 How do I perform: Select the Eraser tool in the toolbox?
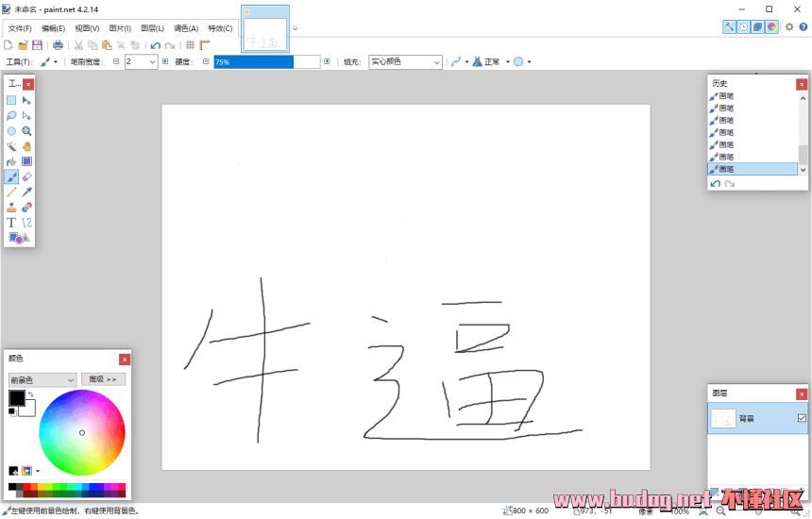click(x=26, y=176)
